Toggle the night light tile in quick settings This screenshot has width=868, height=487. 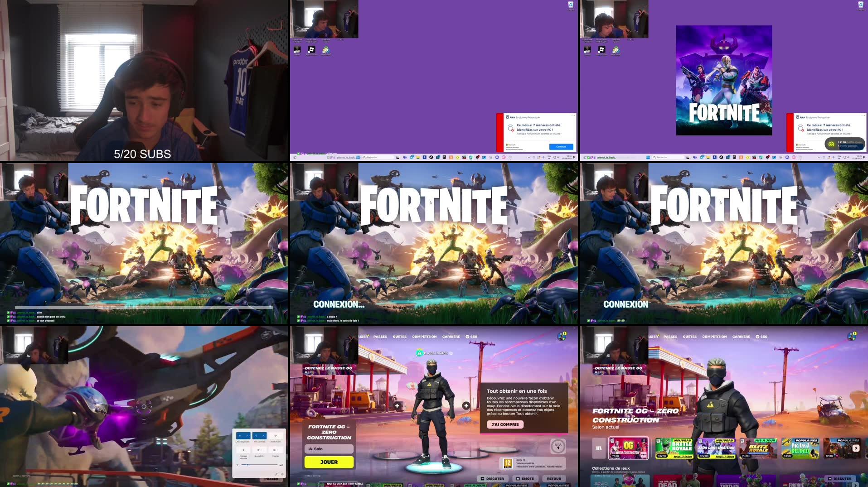[x=243, y=450]
